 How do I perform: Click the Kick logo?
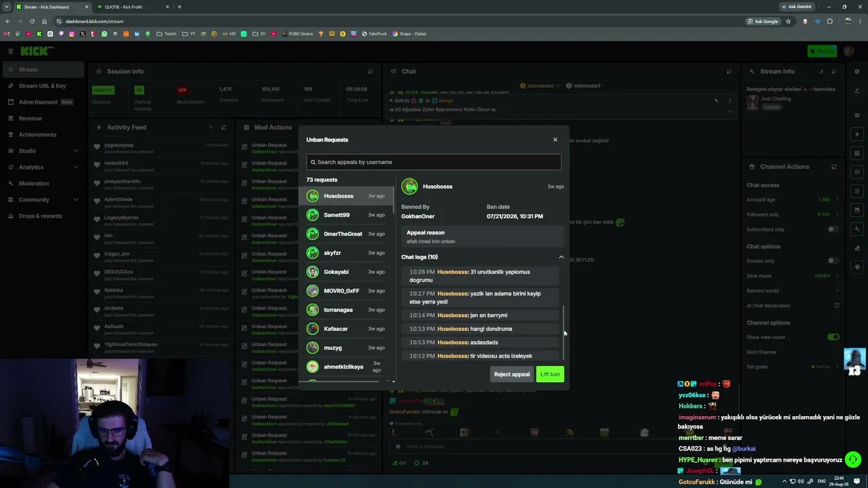pos(37,51)
